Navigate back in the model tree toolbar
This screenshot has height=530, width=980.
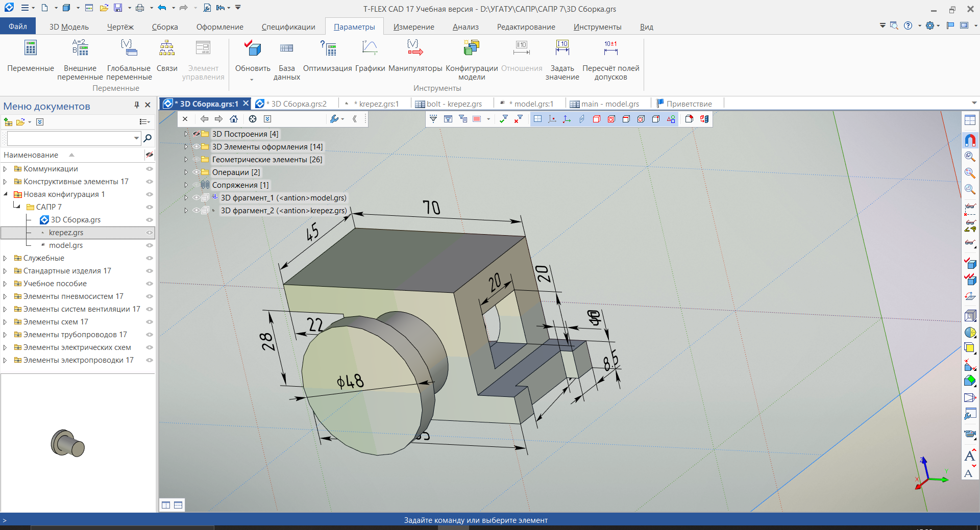point(204,119)
